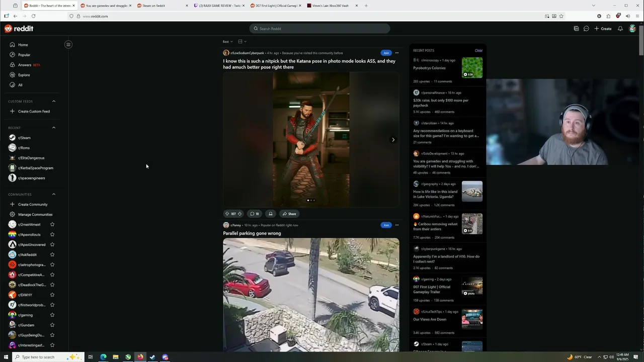Click the Search Reddit field
The height and width of the screenshot is (362, 644).
(319, 29)
